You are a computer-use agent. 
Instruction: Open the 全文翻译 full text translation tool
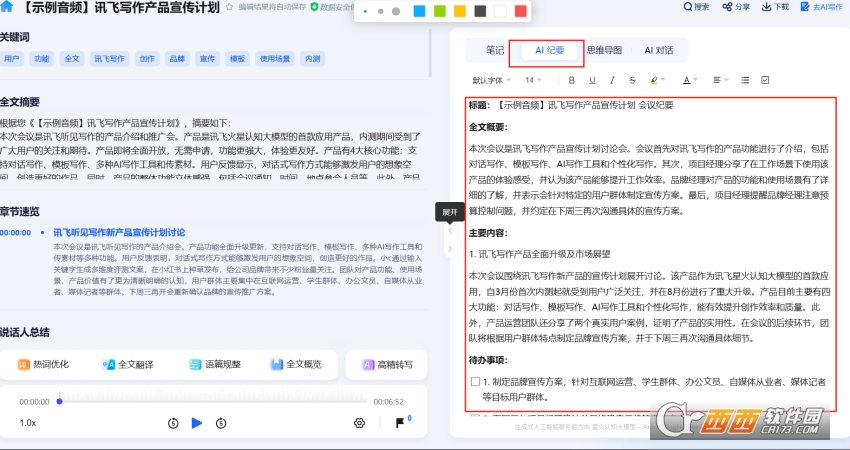pos(128,364)
